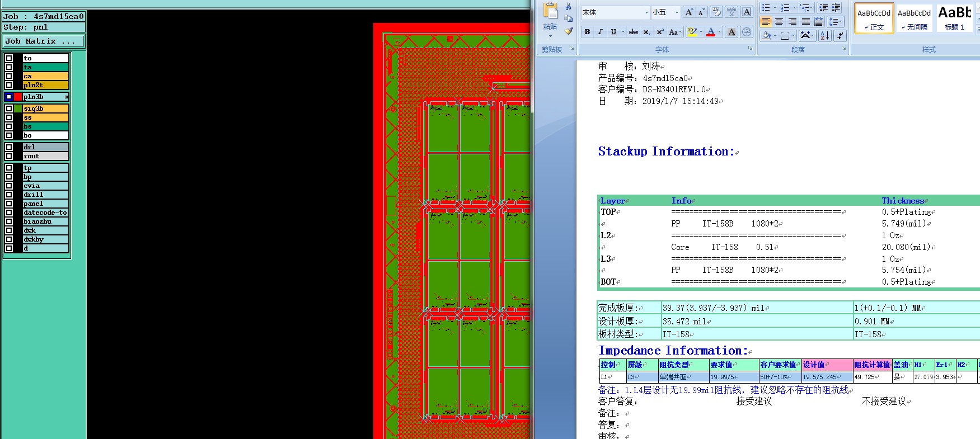Click the Phonetic Guide (wén) icon
Image resolution: width=980 pixels, height=439 pixels.
tap(731, 12)
